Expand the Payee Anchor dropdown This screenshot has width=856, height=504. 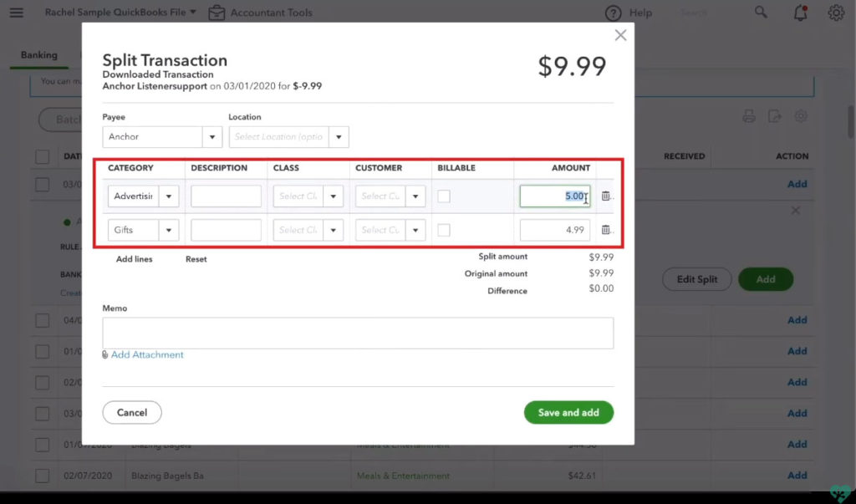click(212, 137)
